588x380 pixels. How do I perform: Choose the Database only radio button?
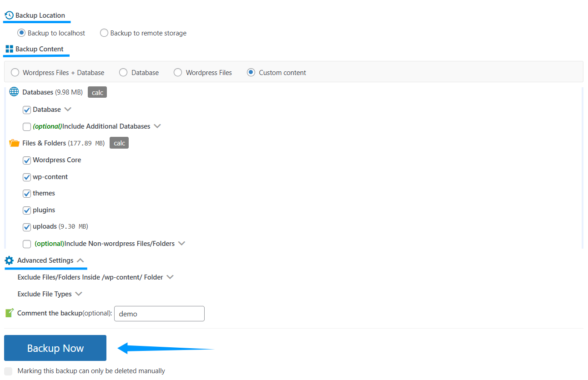pos(123,73)
